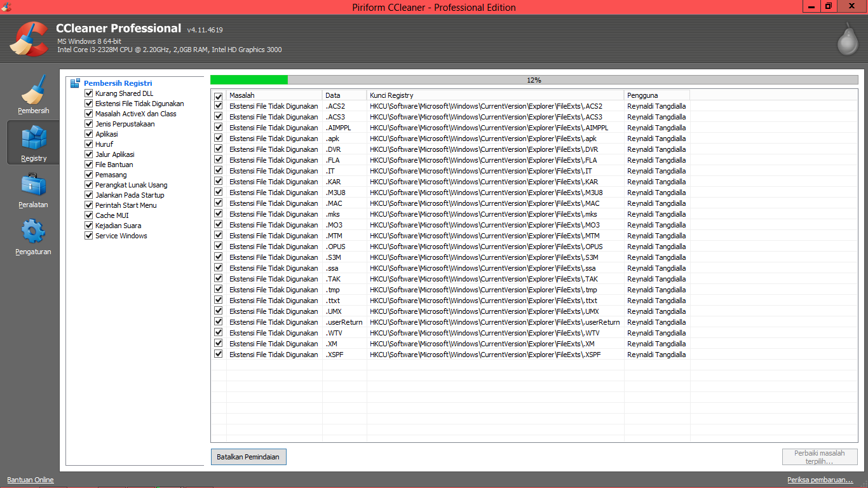Toggle the Huruf checkbox
The height and width of the screenshot is (488, 868).
pyautogui.click(x=89, y=144)
